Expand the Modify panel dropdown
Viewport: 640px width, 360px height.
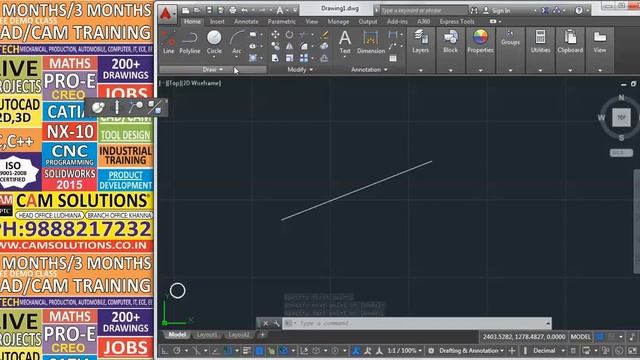coord(300,70)
